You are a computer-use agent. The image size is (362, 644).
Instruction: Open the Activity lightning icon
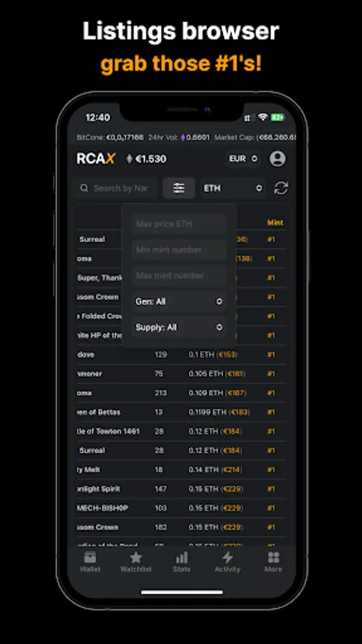click(x=228, y=557)
